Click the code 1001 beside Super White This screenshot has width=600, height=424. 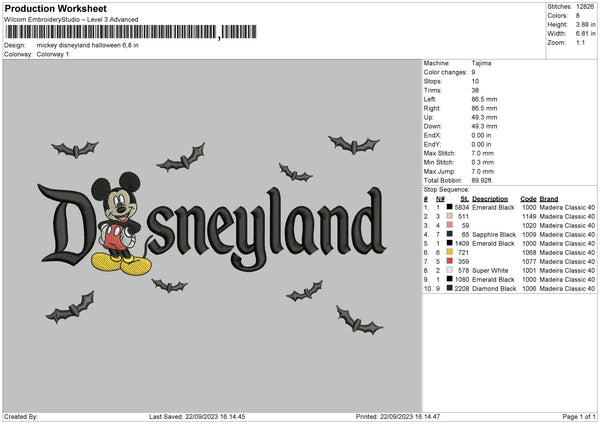pyautogui.click(x=529, y=270)
